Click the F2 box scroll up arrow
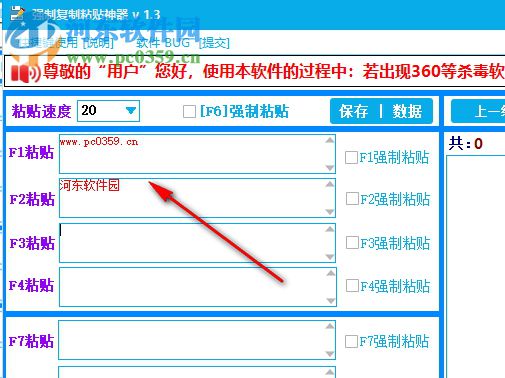This screenshot has width=505, height=378. point(330,184)
